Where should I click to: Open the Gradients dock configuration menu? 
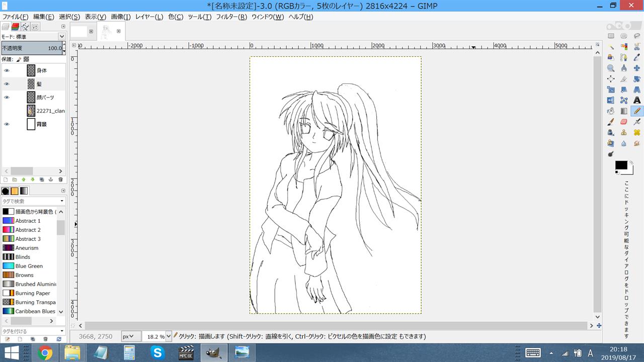[x=63, y=191]
